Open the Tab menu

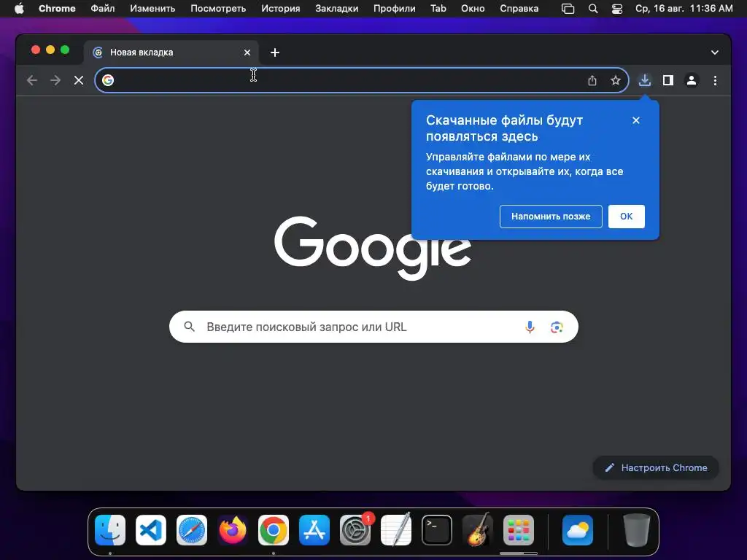[438, 9]
